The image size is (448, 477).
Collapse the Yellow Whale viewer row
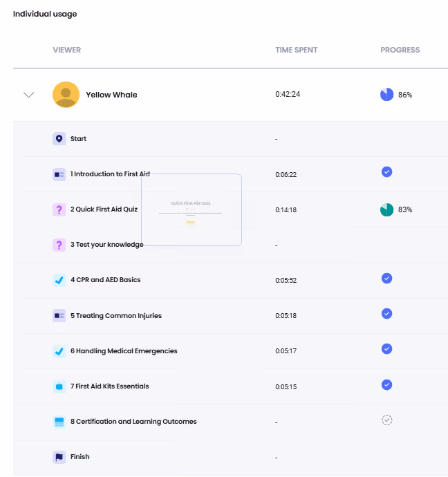(x=28, y=95)
